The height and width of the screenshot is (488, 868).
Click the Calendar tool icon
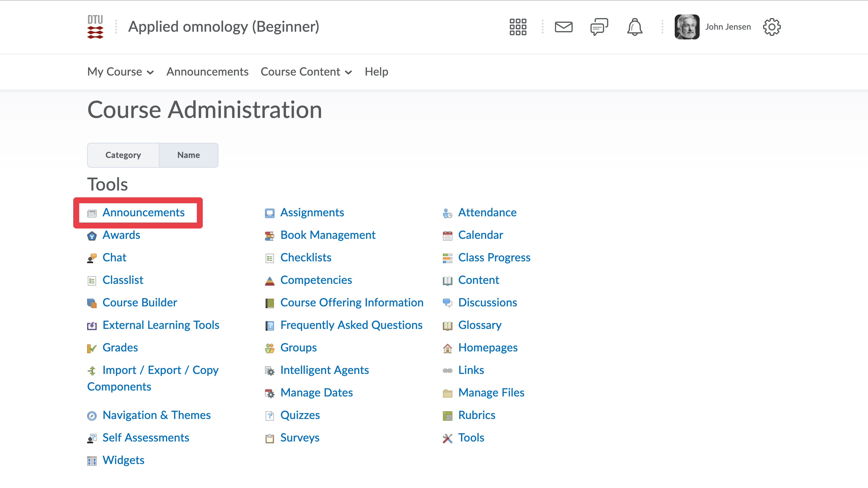click(447, 236)
